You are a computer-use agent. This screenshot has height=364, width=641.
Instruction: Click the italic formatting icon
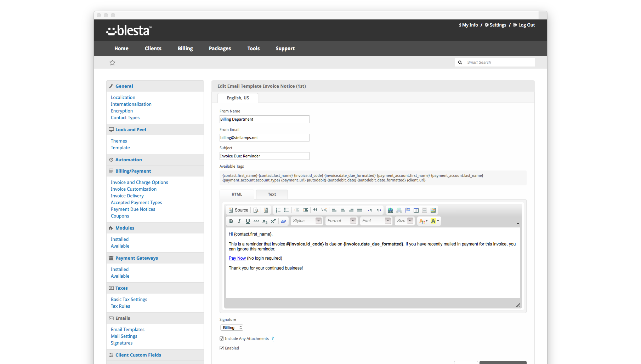(x=239, y=221)
